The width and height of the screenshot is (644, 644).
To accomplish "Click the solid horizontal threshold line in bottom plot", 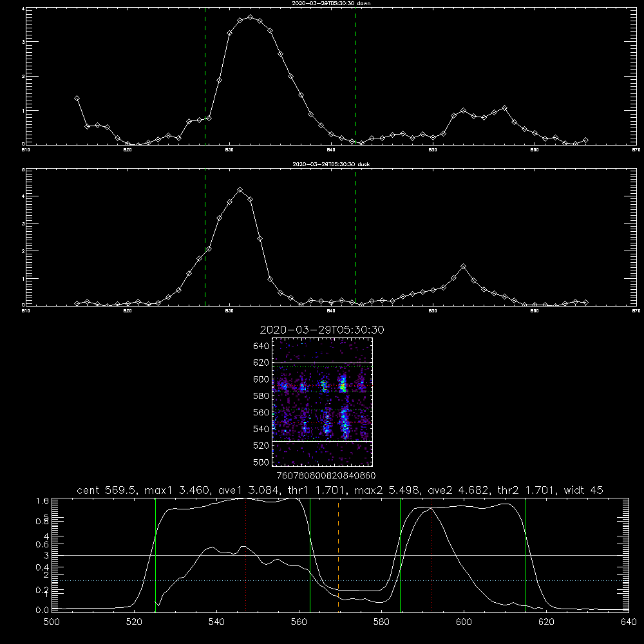I will coord(340,555).
